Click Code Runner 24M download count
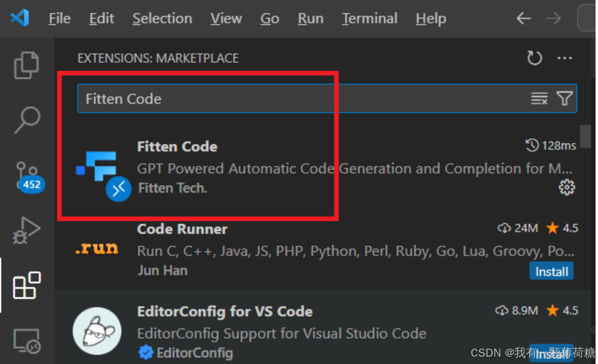 click(x=518, y=228)
